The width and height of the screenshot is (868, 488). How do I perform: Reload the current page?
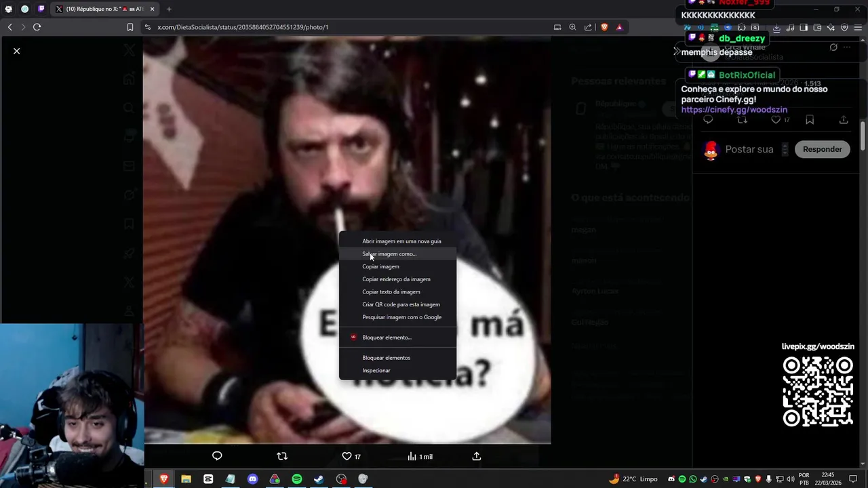[37, 27]
